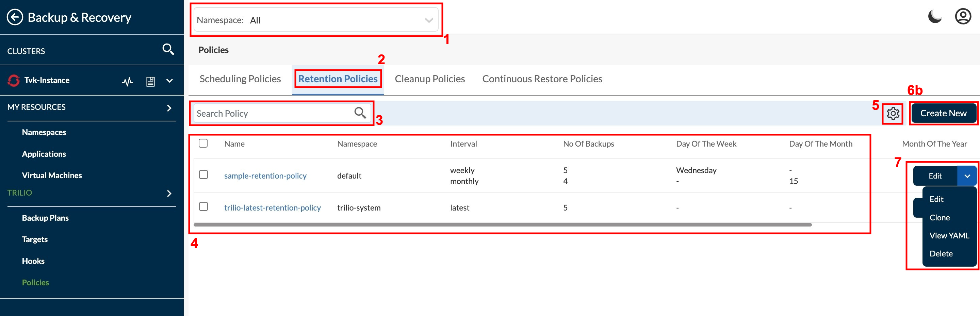Tick the select-all checkbox in table header
This screenshot has height=316, width=980.
click(x=203, y=143)
